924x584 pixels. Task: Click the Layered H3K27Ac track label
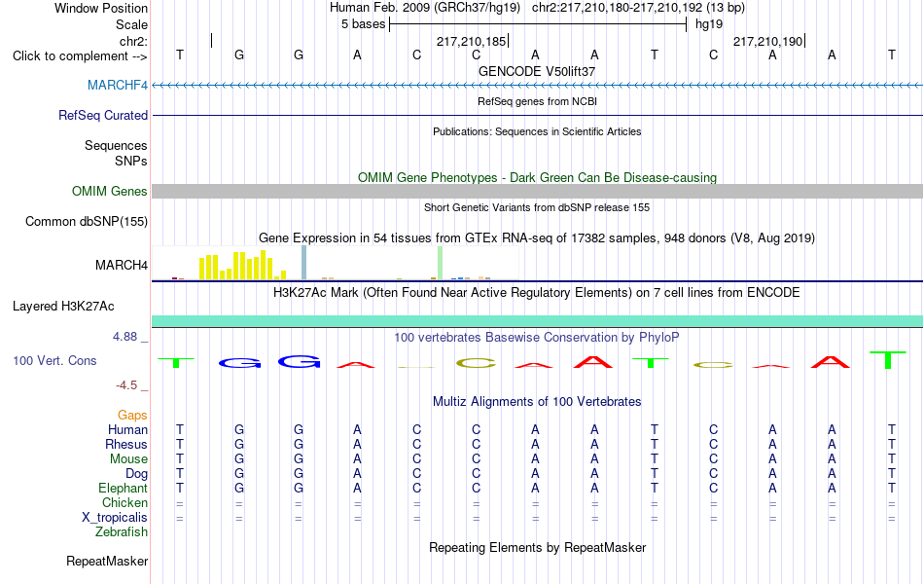[63, 307]
